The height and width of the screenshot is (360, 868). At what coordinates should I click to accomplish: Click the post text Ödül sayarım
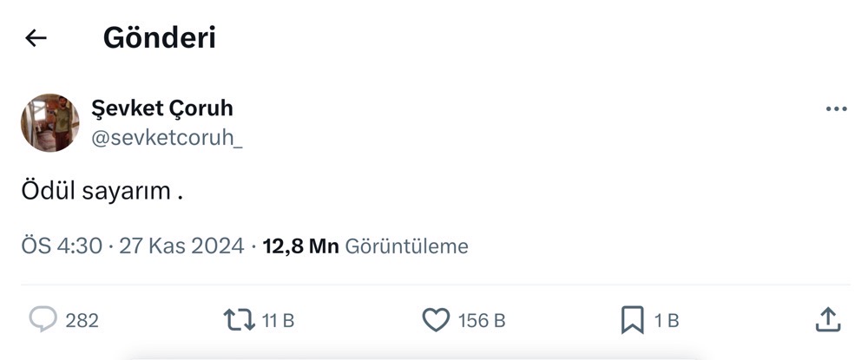point(102,193)
